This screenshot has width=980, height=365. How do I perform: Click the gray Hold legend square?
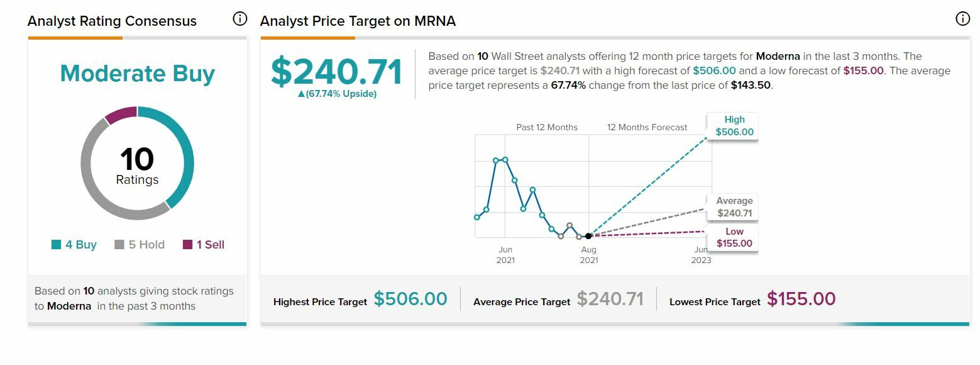119,245
